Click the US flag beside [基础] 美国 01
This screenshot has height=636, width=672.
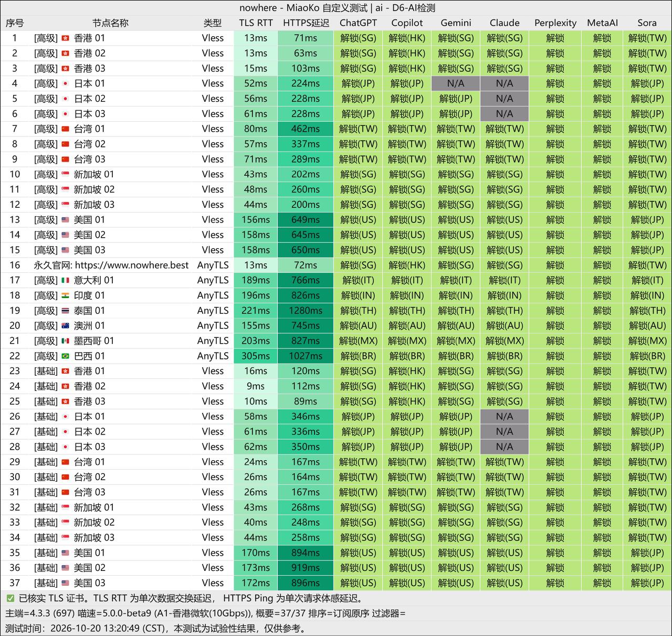(x=66, y=553)
